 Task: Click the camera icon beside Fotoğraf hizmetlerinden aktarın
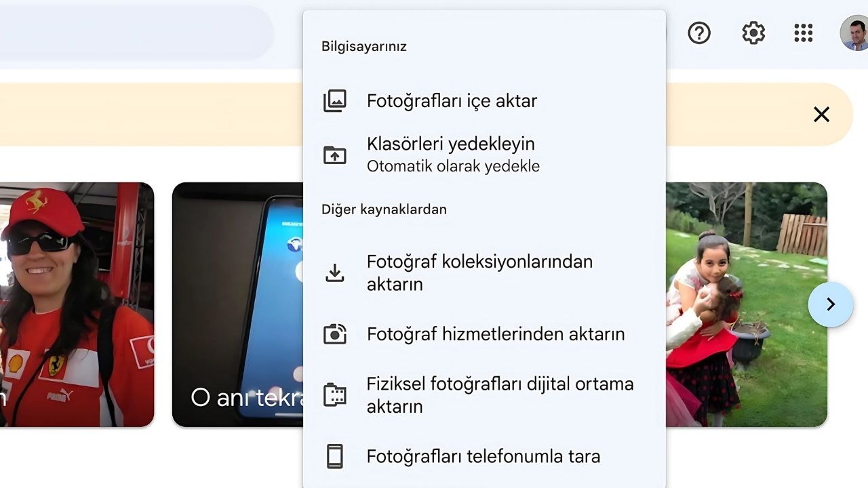pos(335,334)
